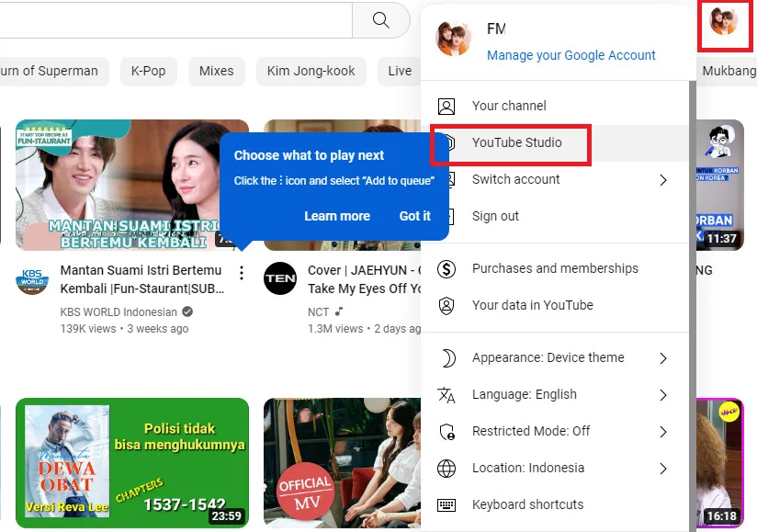Select Sign out in the account menu
757x532 pixels.
(x=555, y=216)
